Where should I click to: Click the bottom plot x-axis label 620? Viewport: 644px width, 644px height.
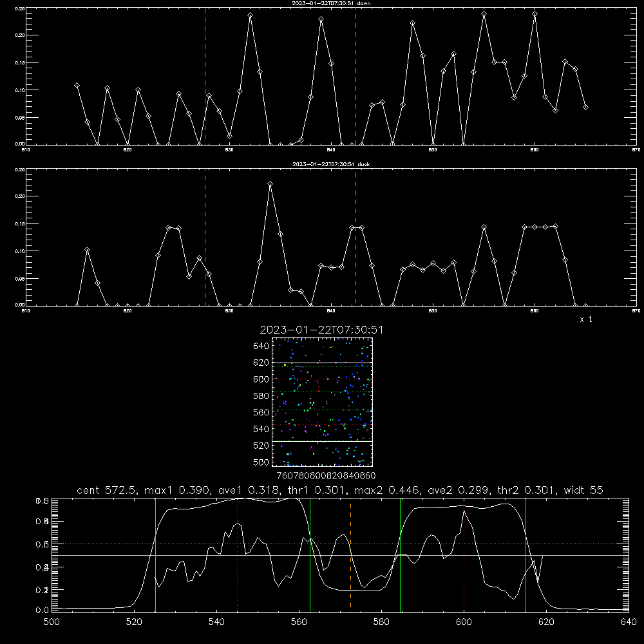pyautogui.click(x=546, y=621)
